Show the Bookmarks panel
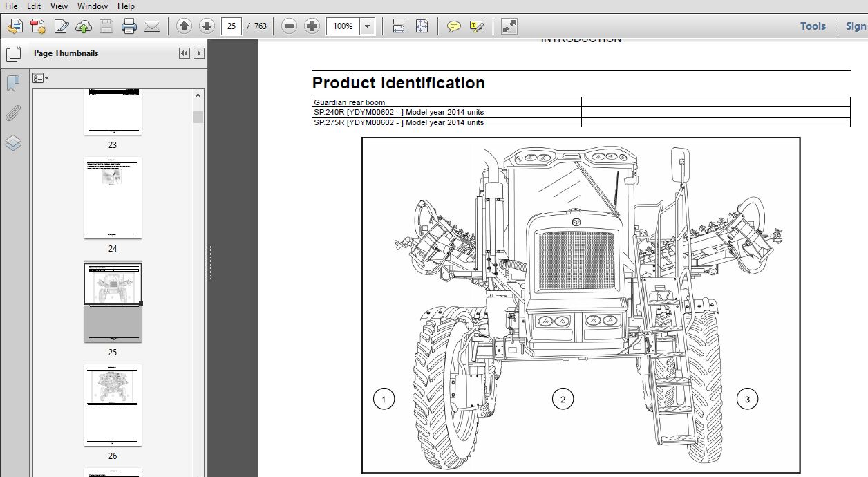Screen dimensions: 868x477 pyautogui.click(x=12, y=84)
